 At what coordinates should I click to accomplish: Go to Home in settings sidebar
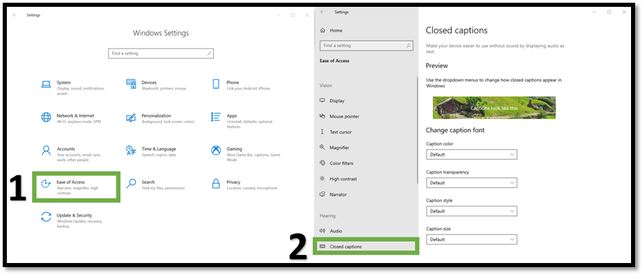pyautogui.click(x=335, y=31)
